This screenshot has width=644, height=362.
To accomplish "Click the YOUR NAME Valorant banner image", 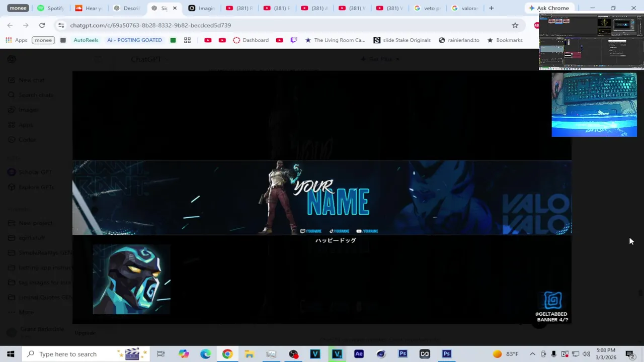I will point(322,198).
